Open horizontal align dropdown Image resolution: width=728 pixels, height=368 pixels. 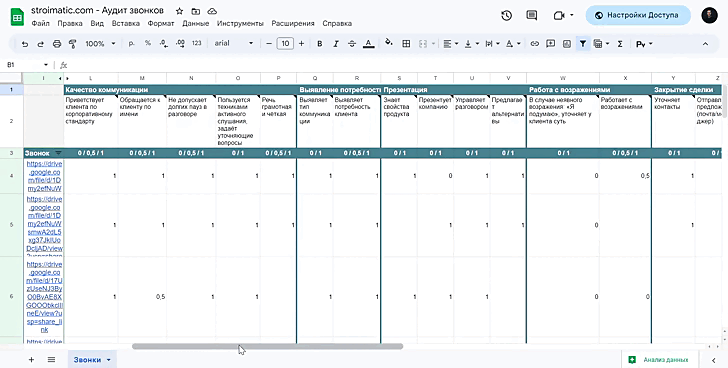[x=450, y=44]
